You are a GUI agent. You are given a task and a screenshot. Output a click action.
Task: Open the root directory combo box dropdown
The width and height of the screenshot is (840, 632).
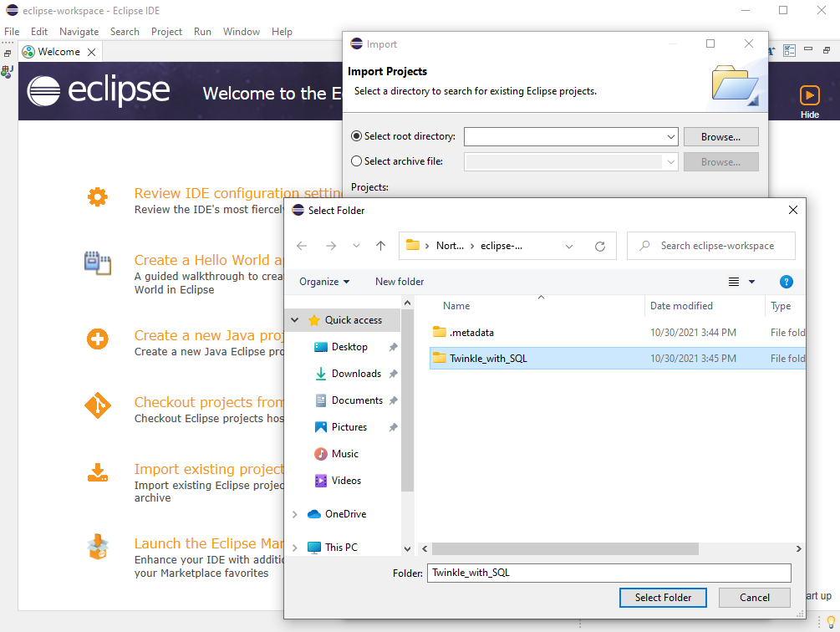pos(670,136)
